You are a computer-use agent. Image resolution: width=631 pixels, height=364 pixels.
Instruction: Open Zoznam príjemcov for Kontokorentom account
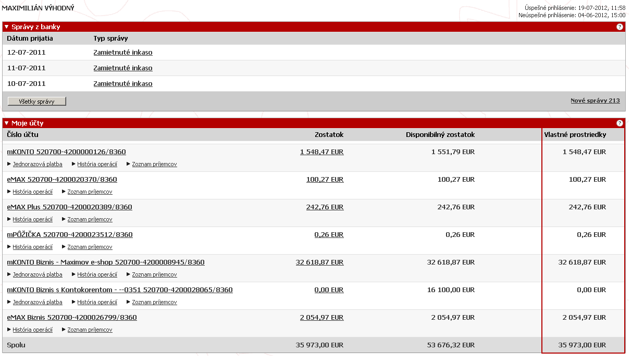pyautogui.click(x=154, y=303)
